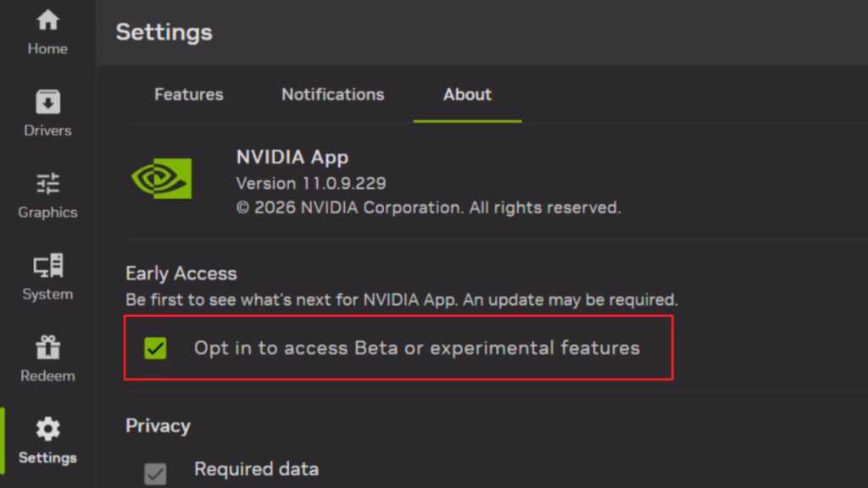Click the 'Opt in to access Beta or experimental features' label
This screenshot has width=868, height=488.
pyautogui.click(x=417, y=348)
